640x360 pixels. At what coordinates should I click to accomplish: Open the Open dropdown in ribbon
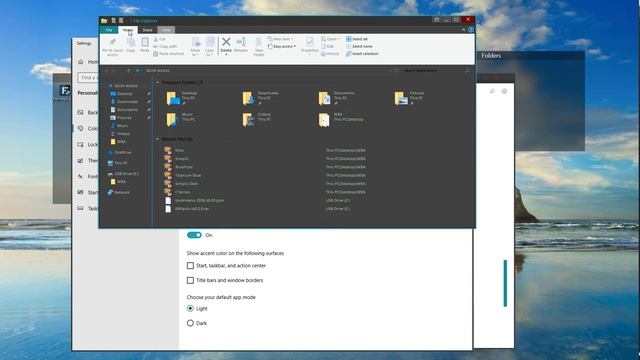point(330,39)
